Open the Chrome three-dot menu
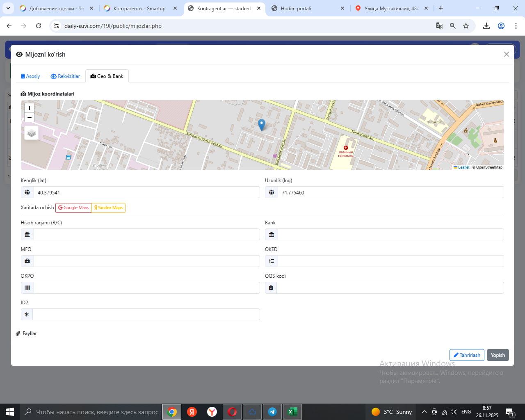This screenshot has width=525, height=420. pos(516,26)
